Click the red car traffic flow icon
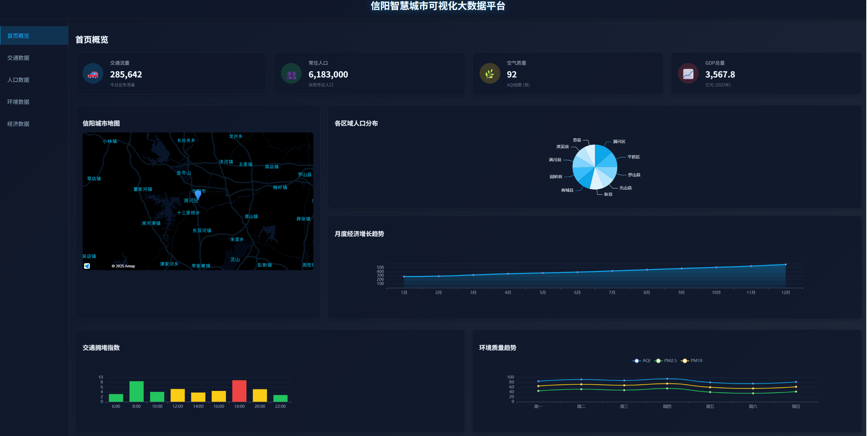The width and height of the screenshot is (868, 436). point(93,74)
